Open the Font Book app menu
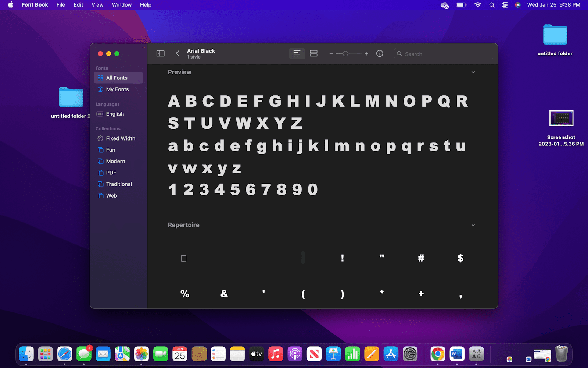The height and width of the screenshot is (368, 588). [x=35, y=5]
